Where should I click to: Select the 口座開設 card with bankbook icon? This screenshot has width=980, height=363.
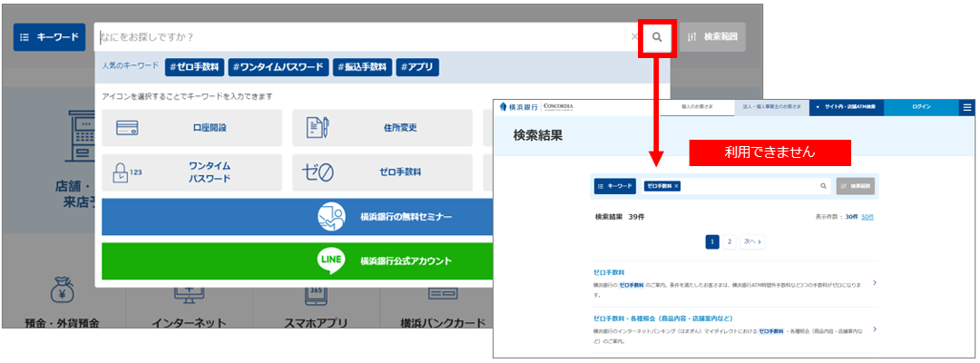pyautogui.click(x=191, y=128)
